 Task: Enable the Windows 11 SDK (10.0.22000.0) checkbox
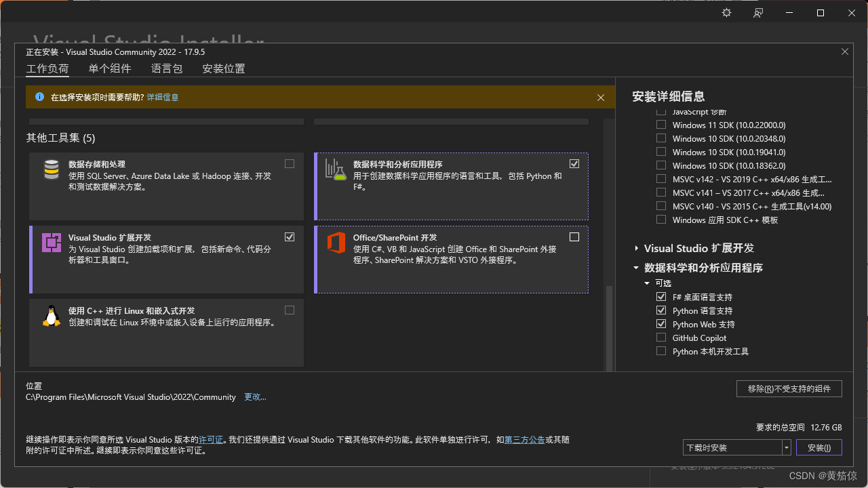coord(661,125)
